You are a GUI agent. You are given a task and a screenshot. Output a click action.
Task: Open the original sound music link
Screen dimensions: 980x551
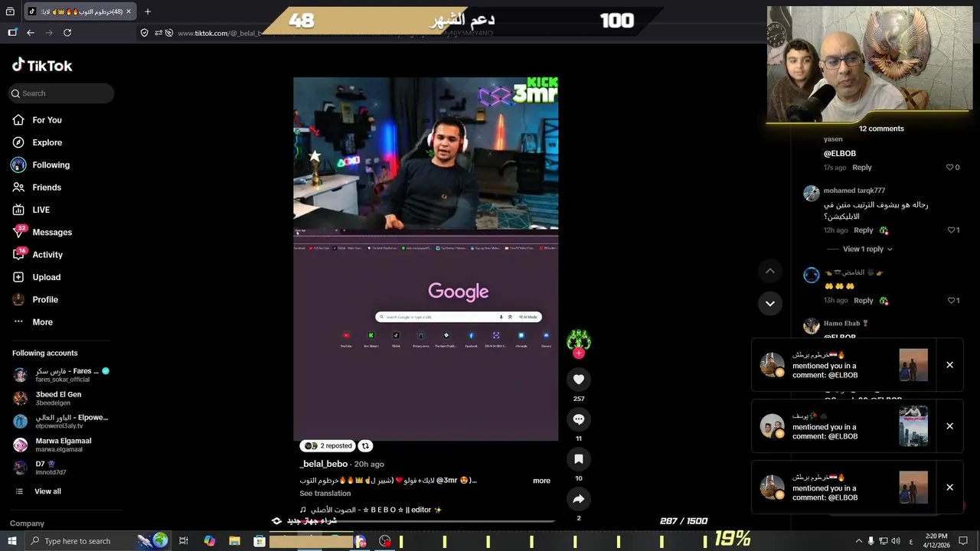(371, 510)
